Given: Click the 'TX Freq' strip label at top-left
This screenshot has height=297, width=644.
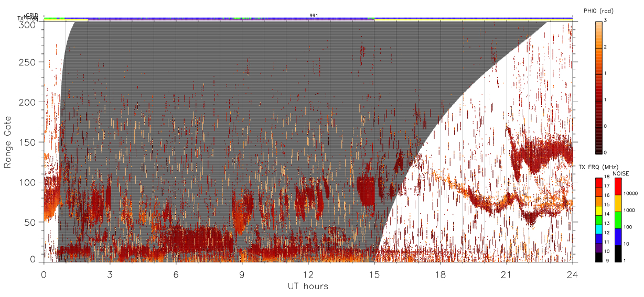Looking at the screenshot, I should pos(28,19).
